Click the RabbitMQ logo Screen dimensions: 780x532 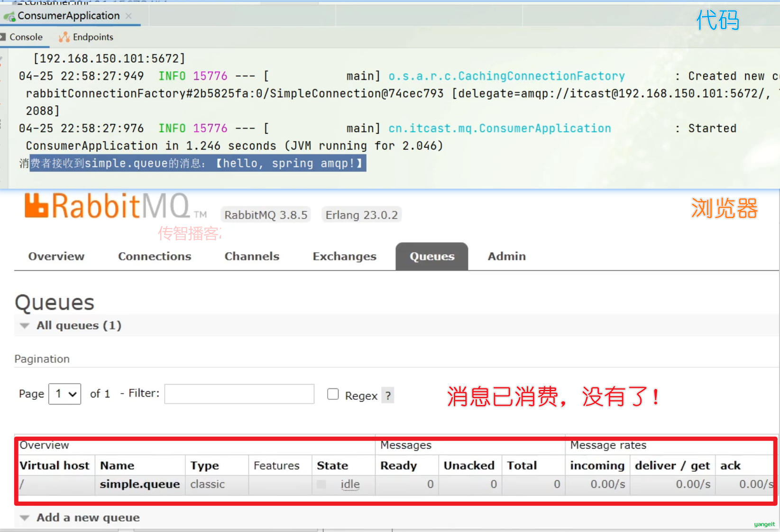tap(115, 206)
